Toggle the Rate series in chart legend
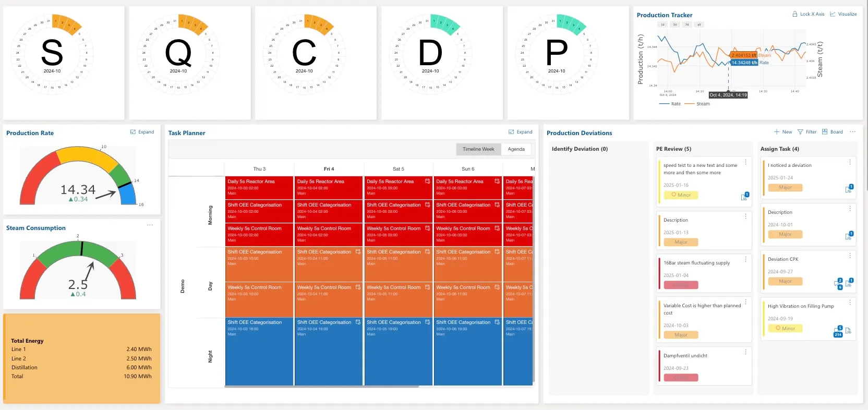 click(670, 104)
